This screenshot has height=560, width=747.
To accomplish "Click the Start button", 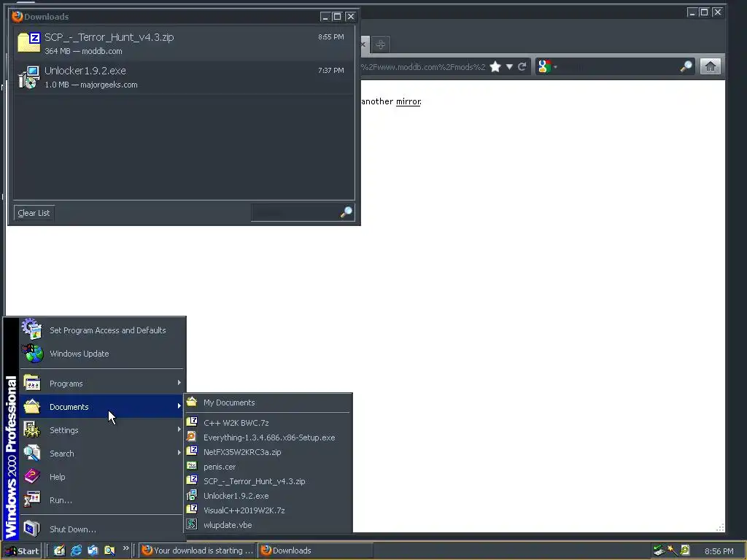I will 22,551.
